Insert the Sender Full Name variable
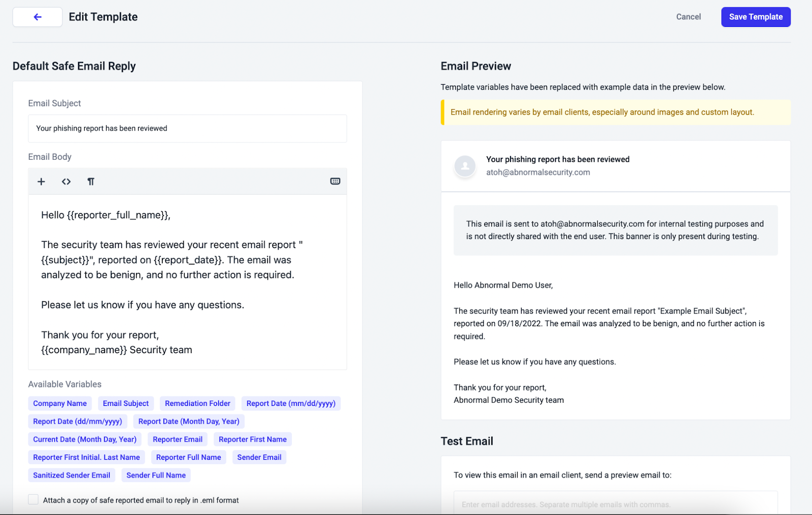The height and width of the screenshot is (515, 812). tap(156, 475)
